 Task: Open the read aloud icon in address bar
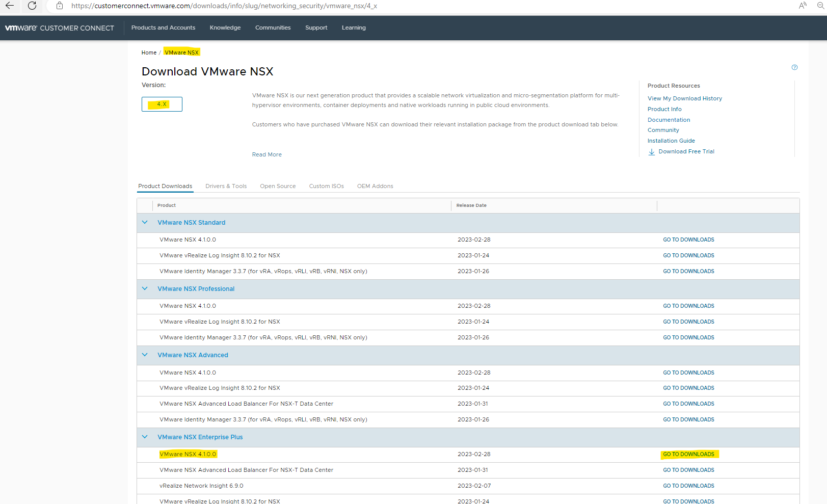(803, 6)
